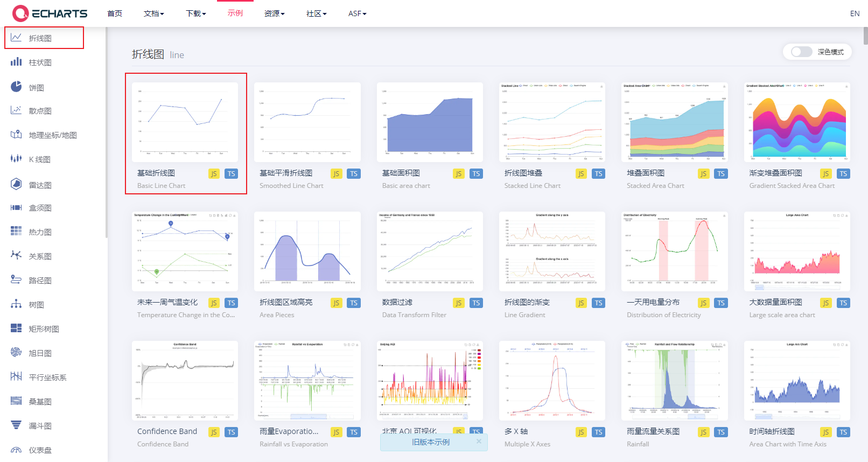Screen dimensions: 868x462
Task: Select the 热力图 heatmap sidebar icon
Action: 16,232
